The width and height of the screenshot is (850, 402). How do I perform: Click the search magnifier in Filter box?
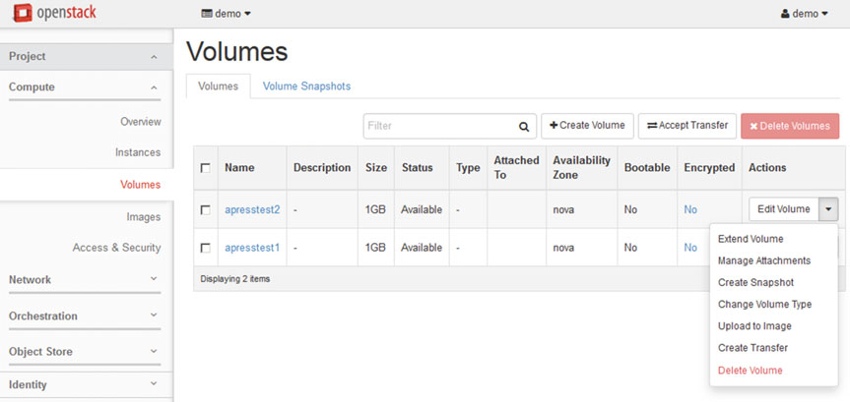coord(523,126)
